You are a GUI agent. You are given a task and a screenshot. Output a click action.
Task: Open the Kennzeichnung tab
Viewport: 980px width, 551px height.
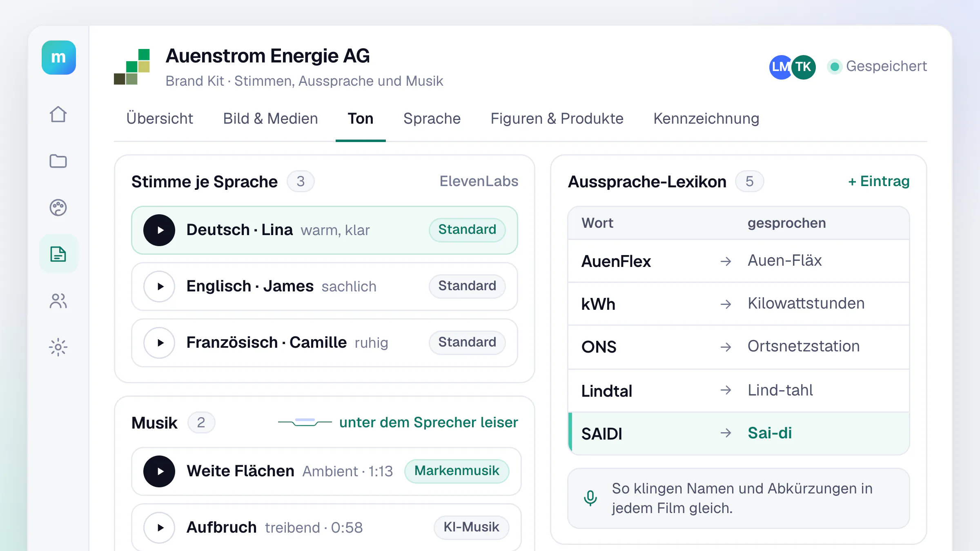click(x=706, y=118)
